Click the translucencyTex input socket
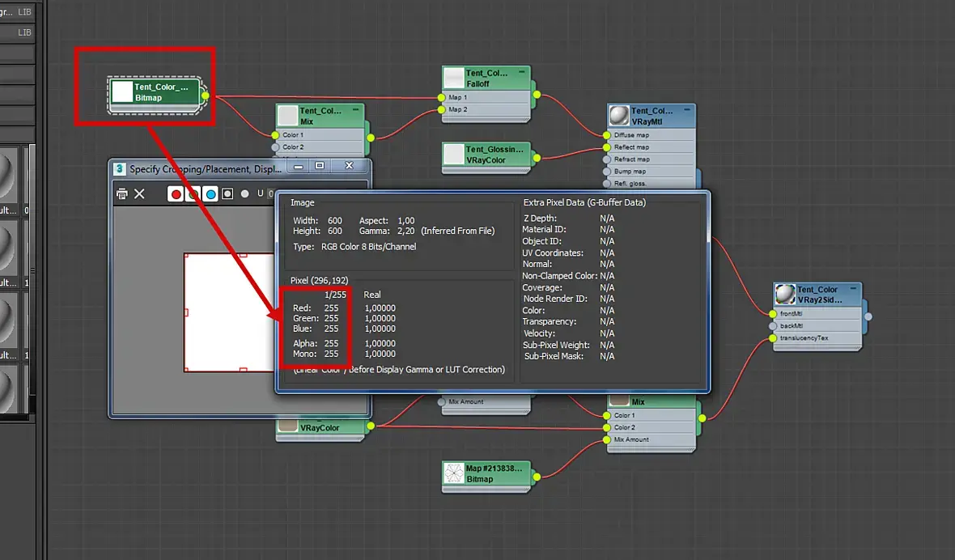This screenshot has width=955, height=560. pos(773,337)
